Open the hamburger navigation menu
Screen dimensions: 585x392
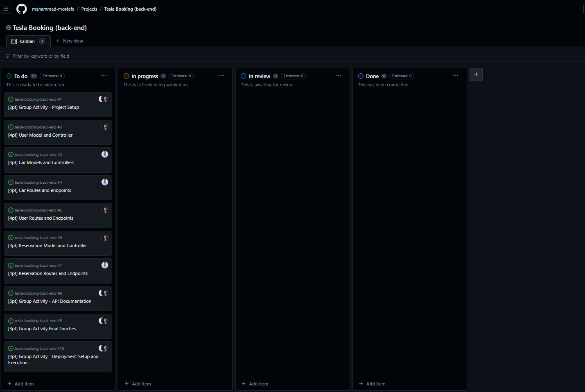click(6, 9)
